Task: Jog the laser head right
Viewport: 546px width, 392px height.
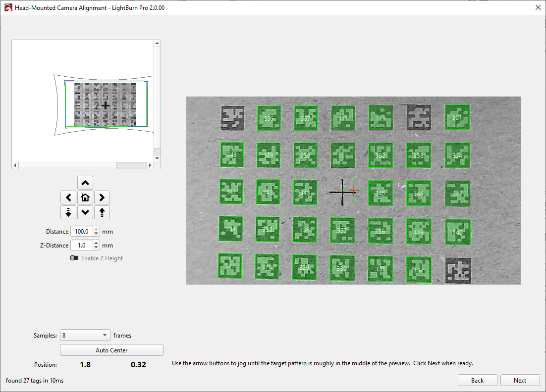Action: click(102, 198)
